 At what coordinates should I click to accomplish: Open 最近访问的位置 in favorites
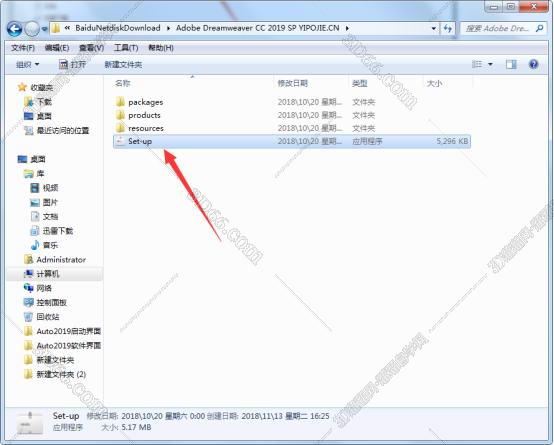[x=63, y=130]
